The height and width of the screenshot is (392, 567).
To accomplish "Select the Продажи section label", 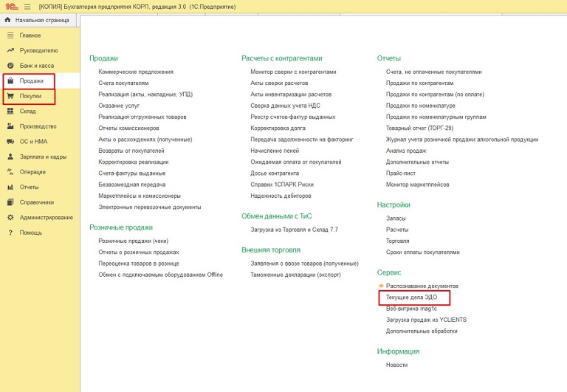I will coord(32,80).
